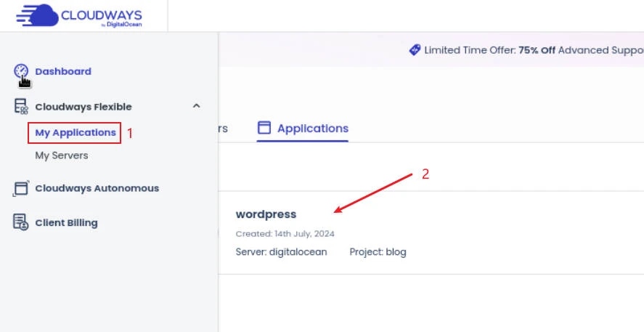Viewport: 644px width, 332px height.
Task: Click the Project: blog label
Action: tap(378, 252)
